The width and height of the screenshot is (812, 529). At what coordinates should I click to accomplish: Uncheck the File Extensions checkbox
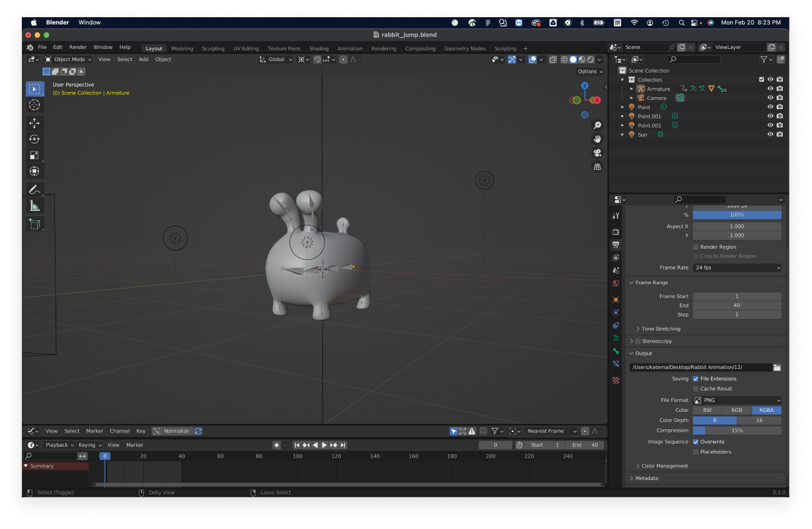point(696,379)
